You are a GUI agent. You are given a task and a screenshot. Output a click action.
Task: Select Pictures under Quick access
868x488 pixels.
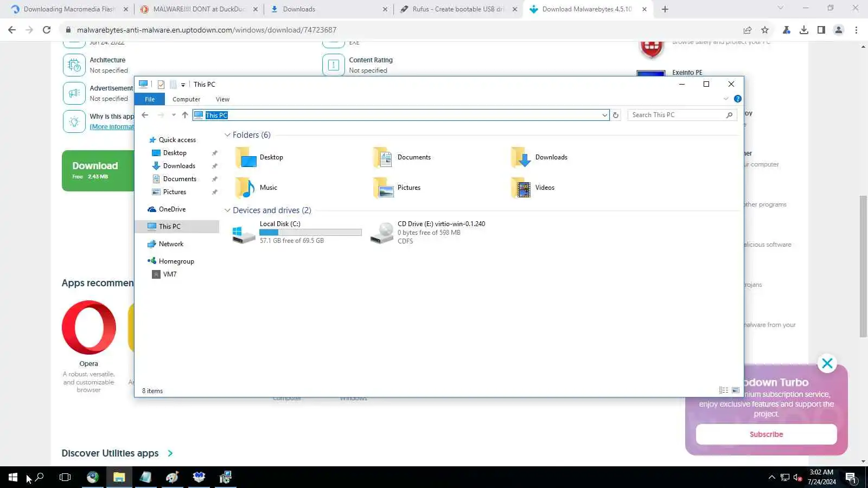tap(175, 192)
